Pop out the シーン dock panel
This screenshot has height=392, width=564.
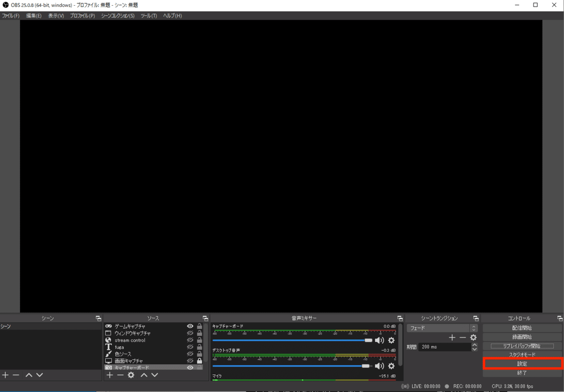click(98, 318)
